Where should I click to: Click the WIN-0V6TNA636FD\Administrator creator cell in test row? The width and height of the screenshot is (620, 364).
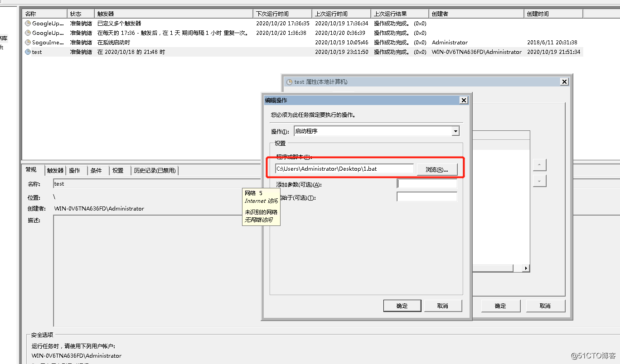click(477, 52)
